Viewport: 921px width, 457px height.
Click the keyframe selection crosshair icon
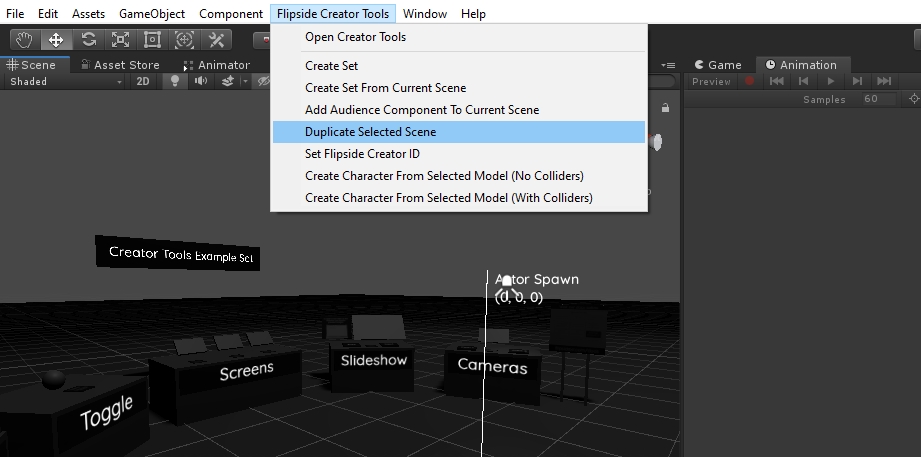pos(914,99)
